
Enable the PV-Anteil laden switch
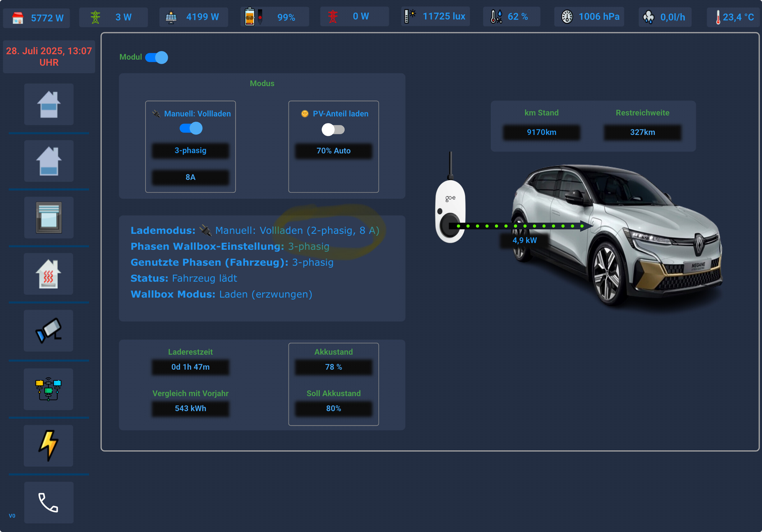pos(333,130)
